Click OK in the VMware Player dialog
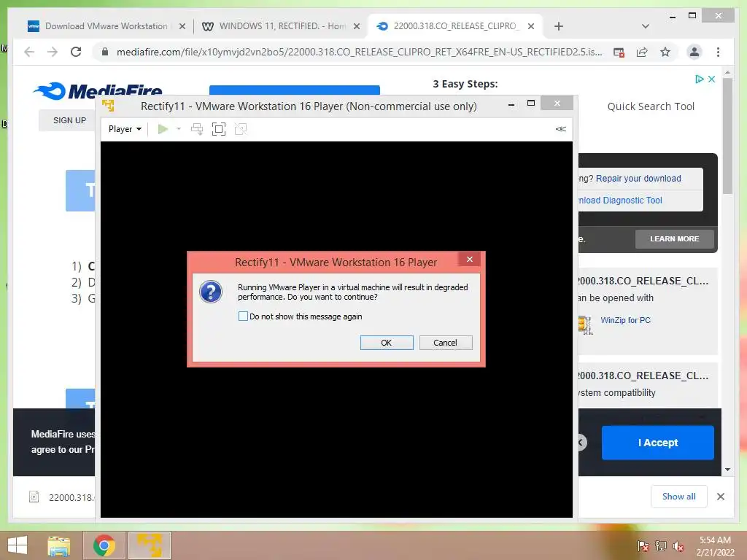The height and width of the screenshot is (560, 747). [387, 343]
